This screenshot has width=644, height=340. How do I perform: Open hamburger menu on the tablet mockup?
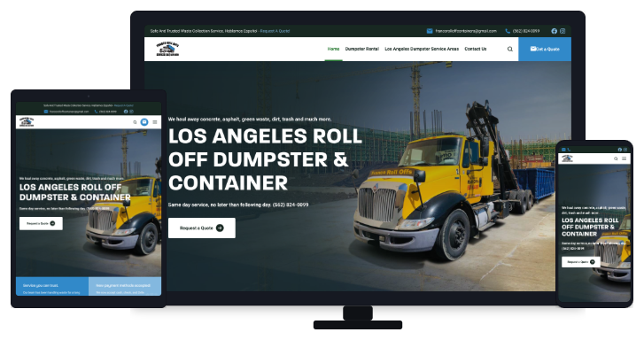(155, 122)
